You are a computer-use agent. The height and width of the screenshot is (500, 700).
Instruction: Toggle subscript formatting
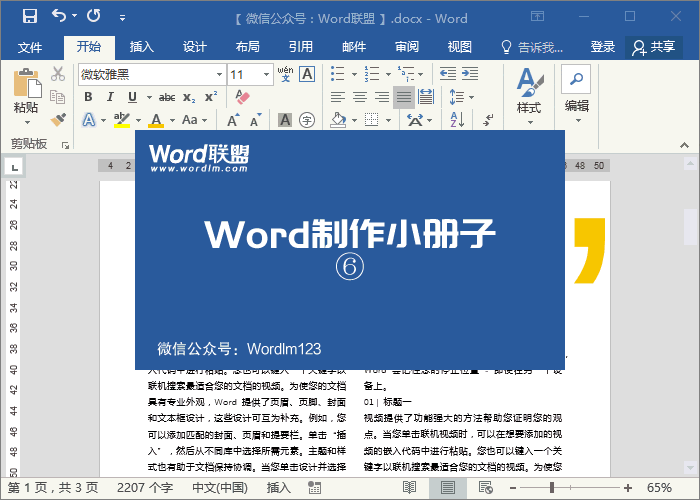pos(189,97)
